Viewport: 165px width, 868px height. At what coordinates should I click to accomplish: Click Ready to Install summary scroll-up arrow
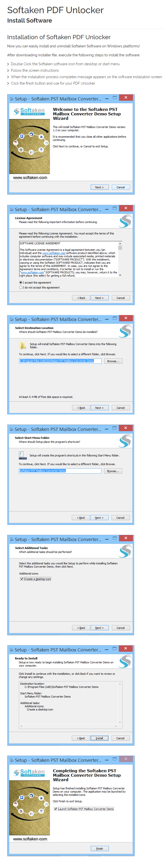120,684
